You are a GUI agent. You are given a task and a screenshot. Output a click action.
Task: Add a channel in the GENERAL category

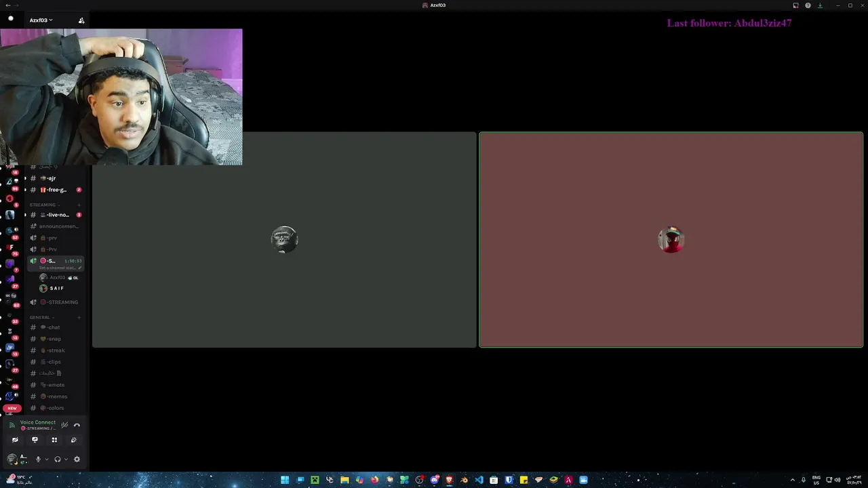click(x=79, y=317)
